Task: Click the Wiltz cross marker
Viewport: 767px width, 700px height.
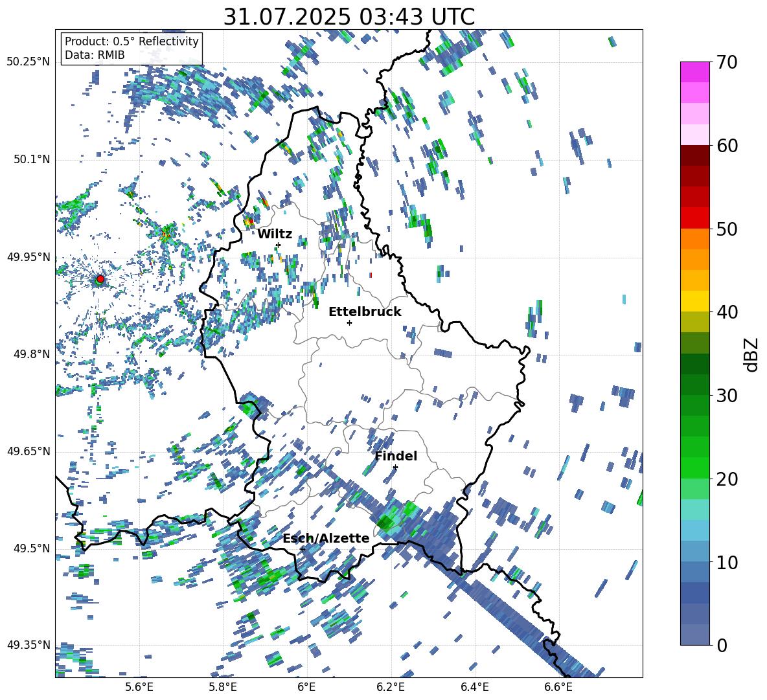Action: pyautogui.click(x=279, y=245)
